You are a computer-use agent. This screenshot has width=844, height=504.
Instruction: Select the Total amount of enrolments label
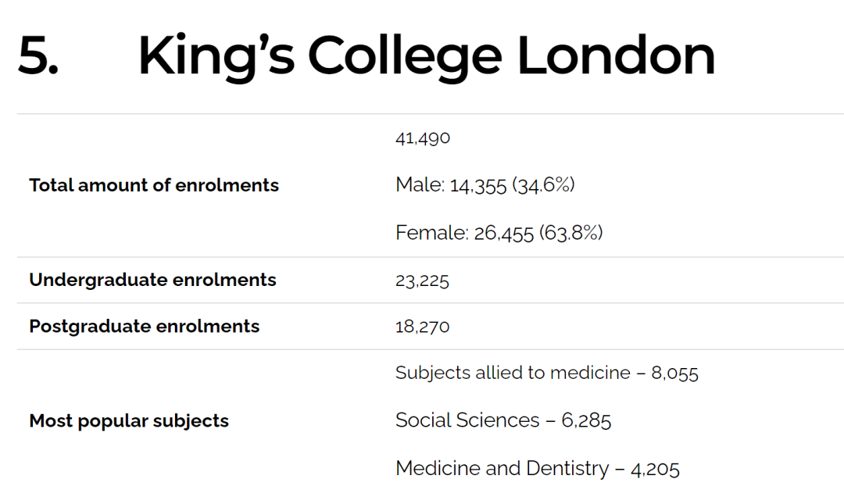tap(154, 185)
